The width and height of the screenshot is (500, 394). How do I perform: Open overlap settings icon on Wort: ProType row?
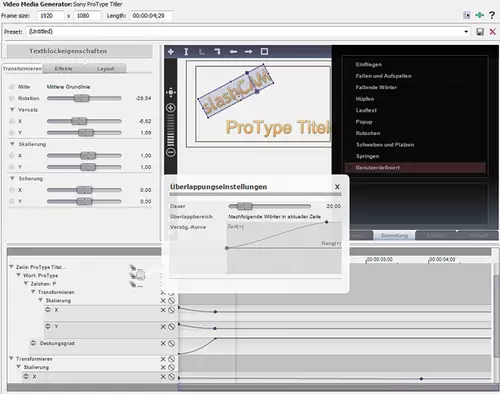click(x=137, y=276)
